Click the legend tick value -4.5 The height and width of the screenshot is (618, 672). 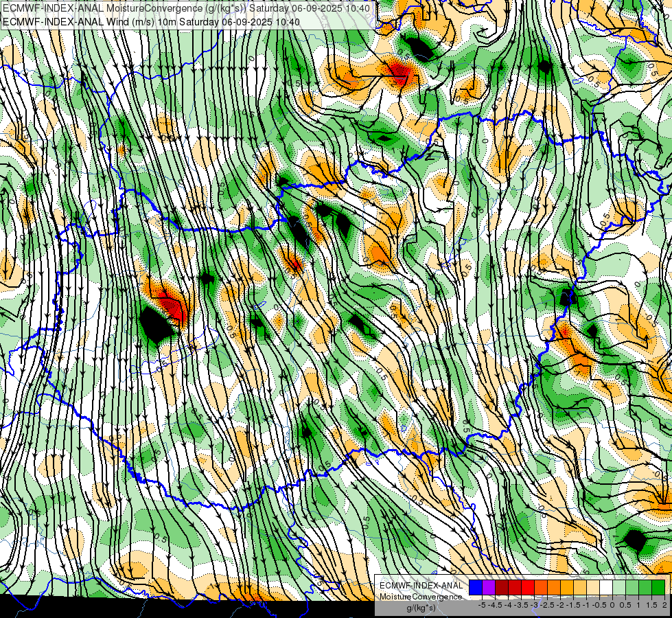495,605
